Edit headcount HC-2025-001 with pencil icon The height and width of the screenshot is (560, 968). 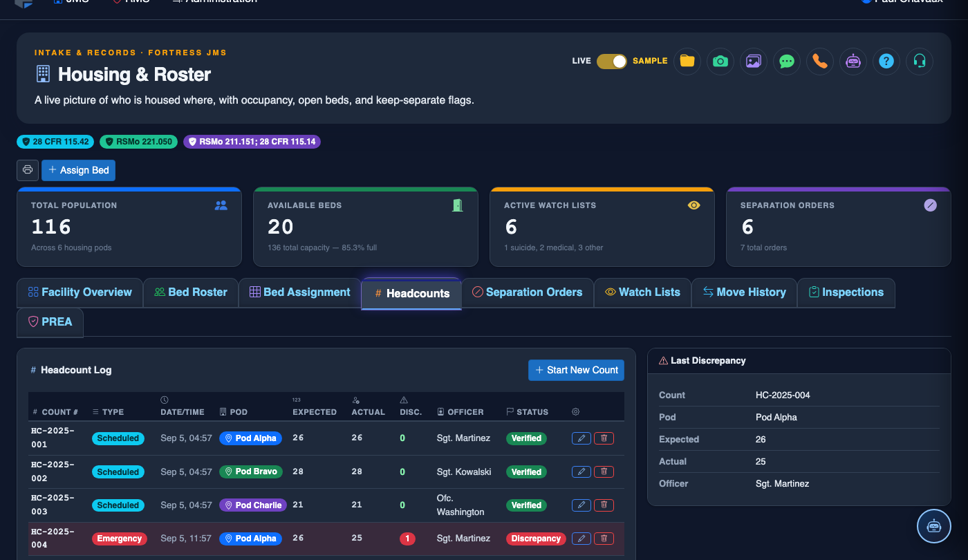[581, 438]
